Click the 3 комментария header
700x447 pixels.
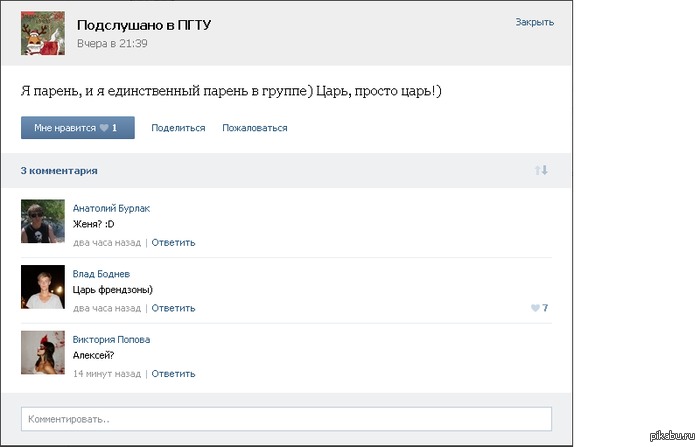(59, 171)
